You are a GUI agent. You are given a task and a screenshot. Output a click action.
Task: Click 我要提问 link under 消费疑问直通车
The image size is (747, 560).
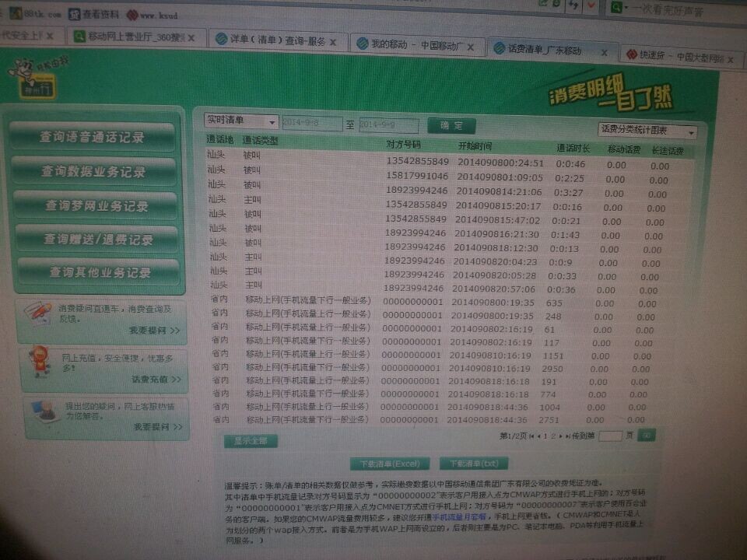154,331
